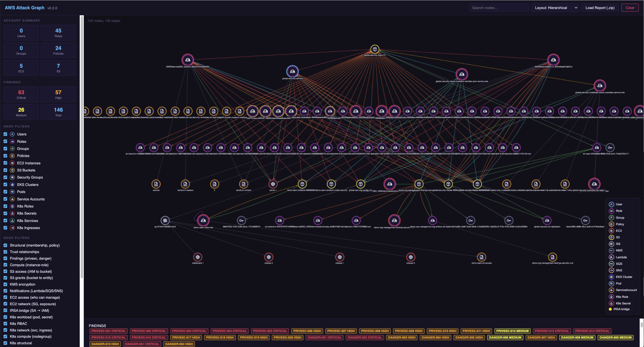Open the Layout: Hierarchical dropdown
This screenshot has width=644, height=347.
[x=555, y=8]
